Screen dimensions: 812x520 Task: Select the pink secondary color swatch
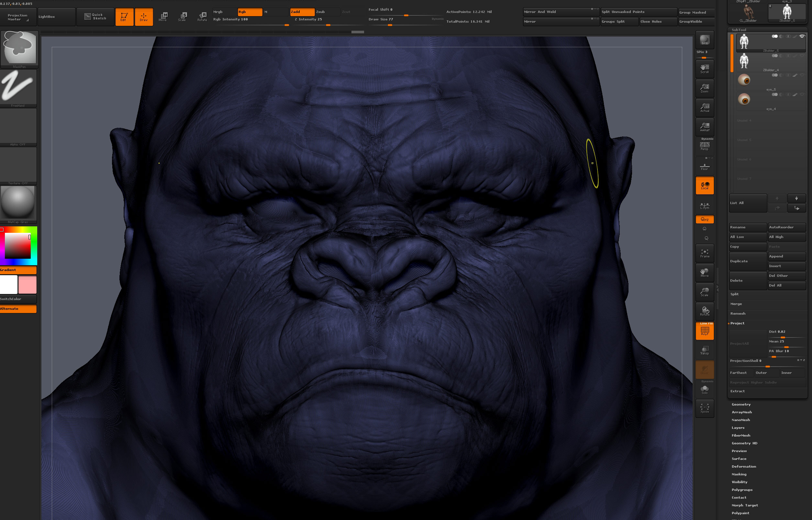click(28, 285)
